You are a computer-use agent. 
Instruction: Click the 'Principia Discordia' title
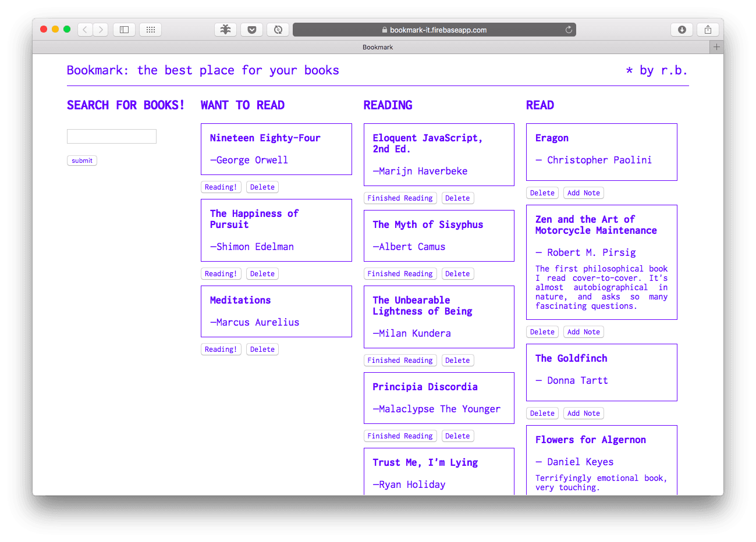(x=425, y=387)
